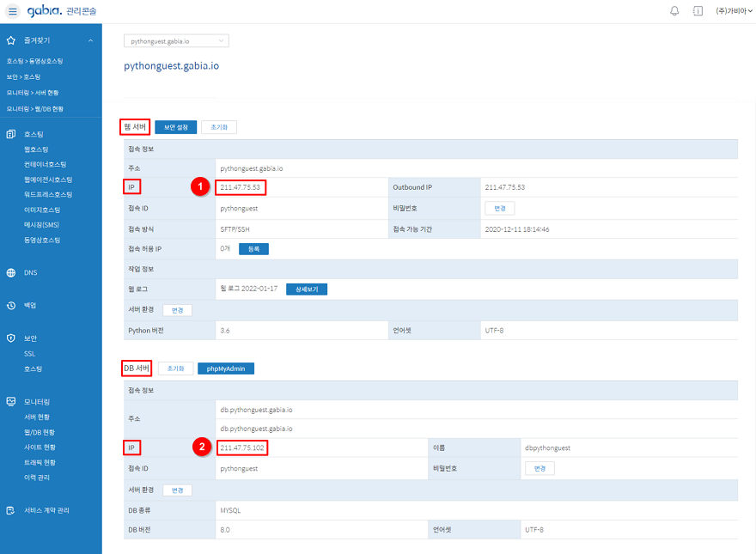This screenshot has height=554, width=756.
Task: Click 초기화 next to 웹 서버
Action: [219, 127]
